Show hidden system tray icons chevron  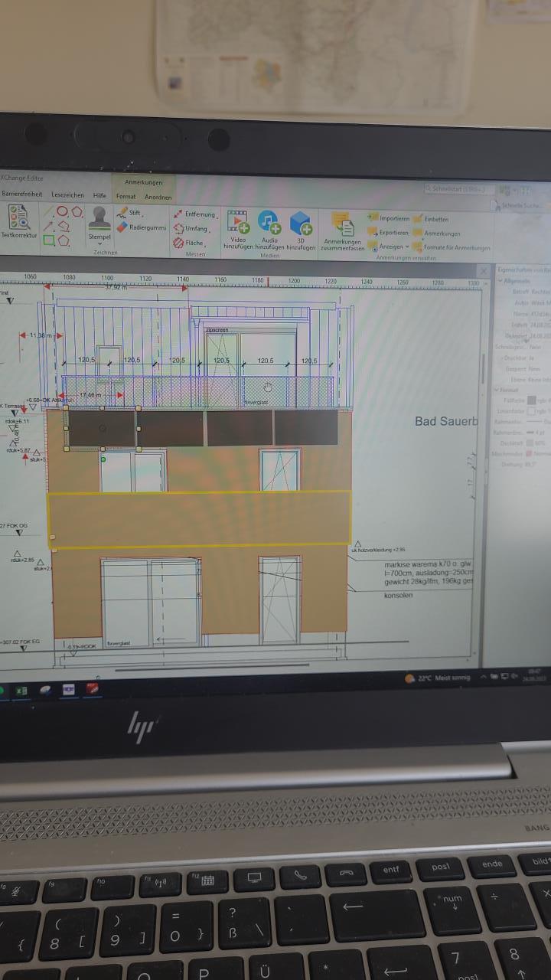pyautogui.click(x=483, y=678)
